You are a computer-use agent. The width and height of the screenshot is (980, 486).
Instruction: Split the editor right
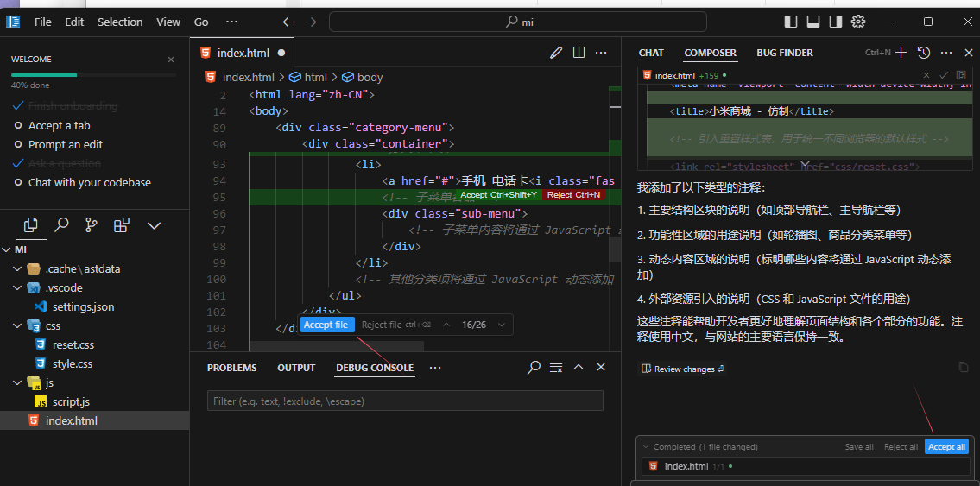click(x=579, y=53)
